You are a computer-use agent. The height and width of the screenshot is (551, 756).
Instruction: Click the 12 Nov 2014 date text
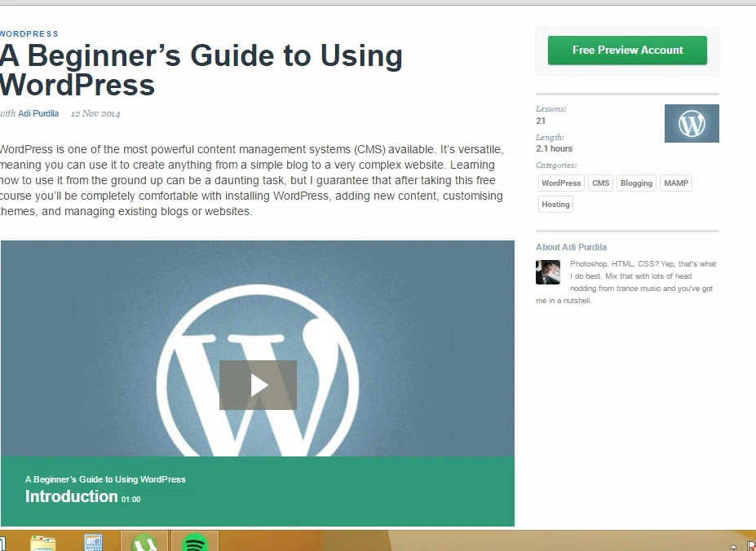(x=95, y=114)
